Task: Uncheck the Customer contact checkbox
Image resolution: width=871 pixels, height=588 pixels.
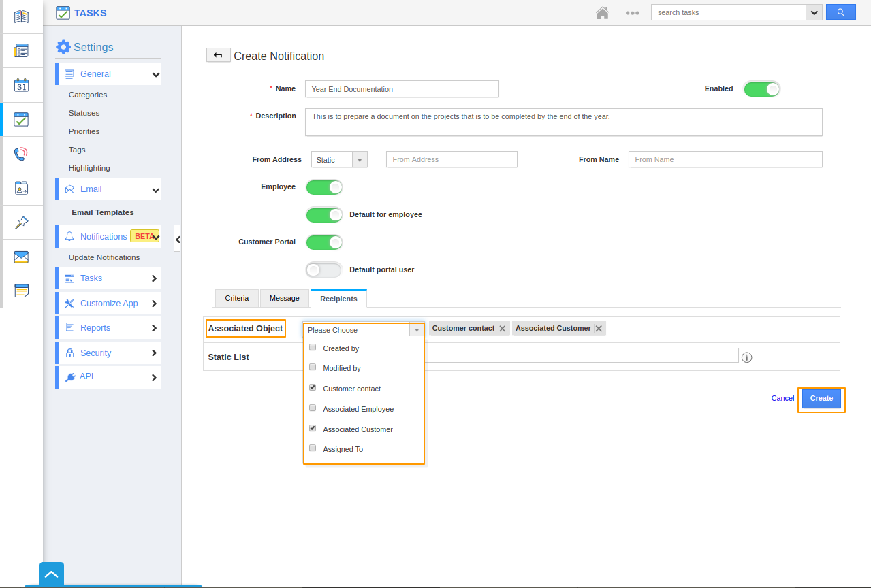Action: pyautogui.click(x=313, y=388)
